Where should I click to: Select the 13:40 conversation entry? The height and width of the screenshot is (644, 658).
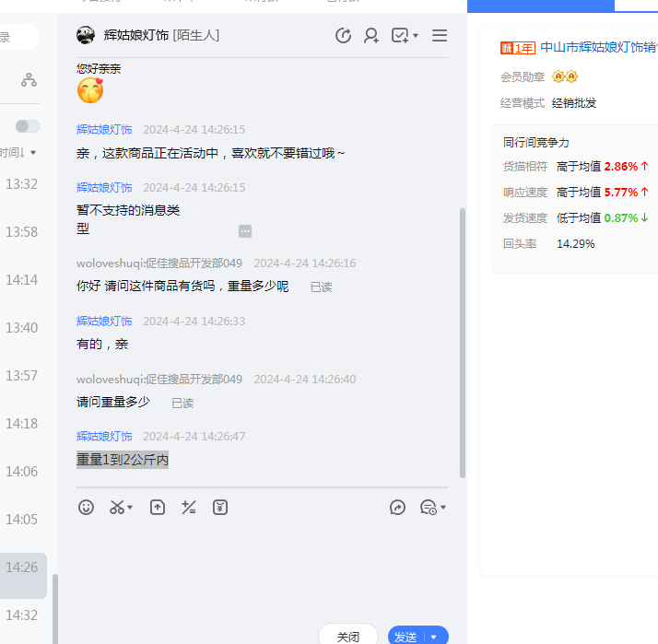click(22, 328)
